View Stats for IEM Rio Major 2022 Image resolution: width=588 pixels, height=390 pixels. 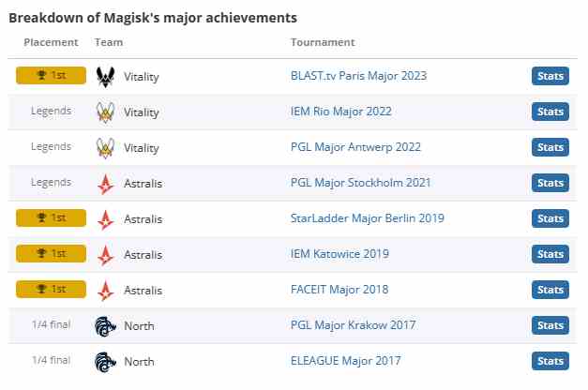click(x=550, y=112)
